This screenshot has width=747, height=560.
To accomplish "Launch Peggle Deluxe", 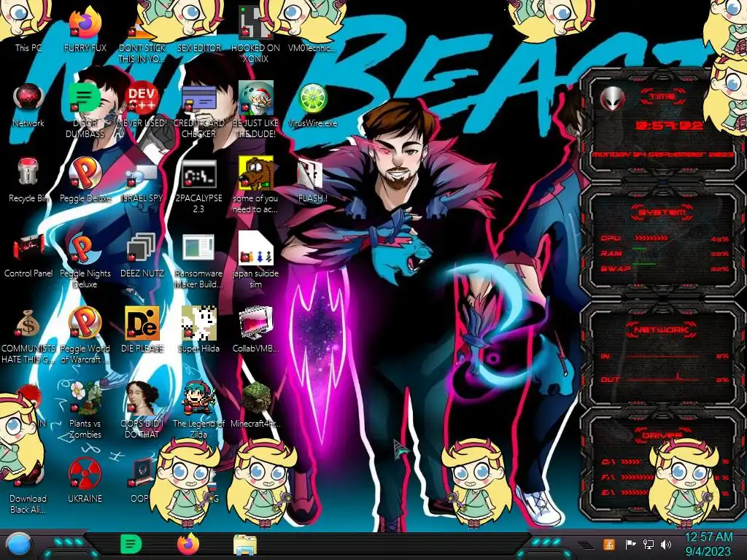I will click(x=85, y=180).
